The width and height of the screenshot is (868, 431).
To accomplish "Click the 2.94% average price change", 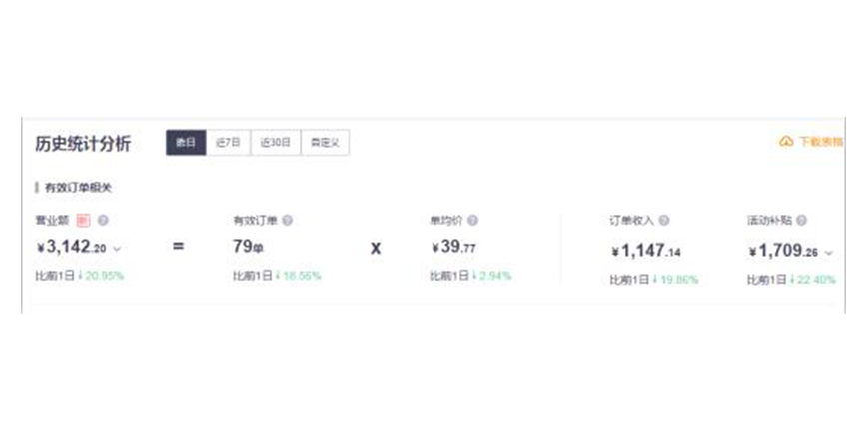I will point(495,275).
